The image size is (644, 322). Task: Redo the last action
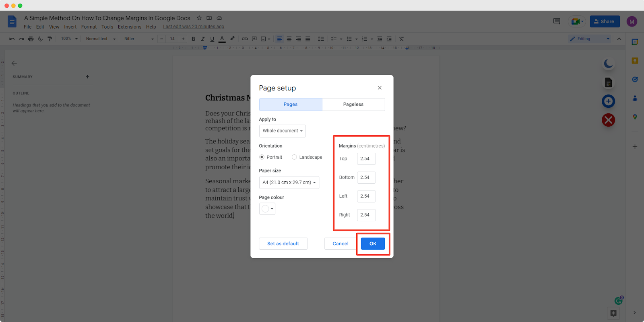tap(21, 39)
